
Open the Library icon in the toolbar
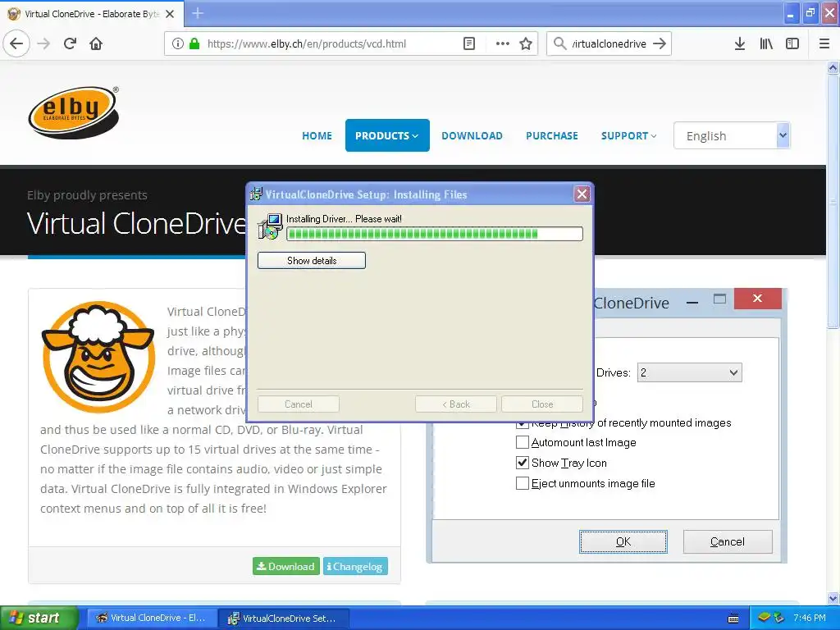pyautogui.click(x=766, y=43)
